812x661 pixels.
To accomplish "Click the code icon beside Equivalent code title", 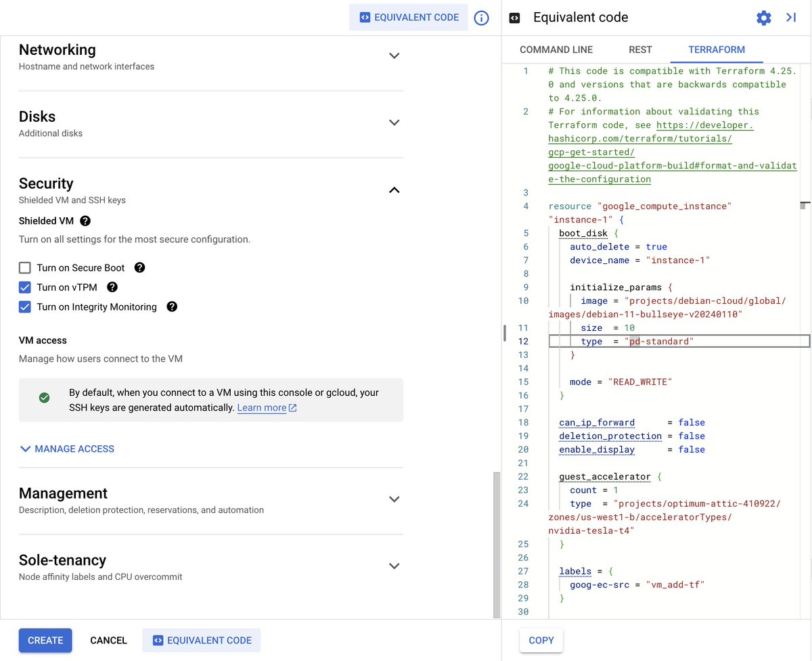I will pyautogui.click(x=514, y=18).
